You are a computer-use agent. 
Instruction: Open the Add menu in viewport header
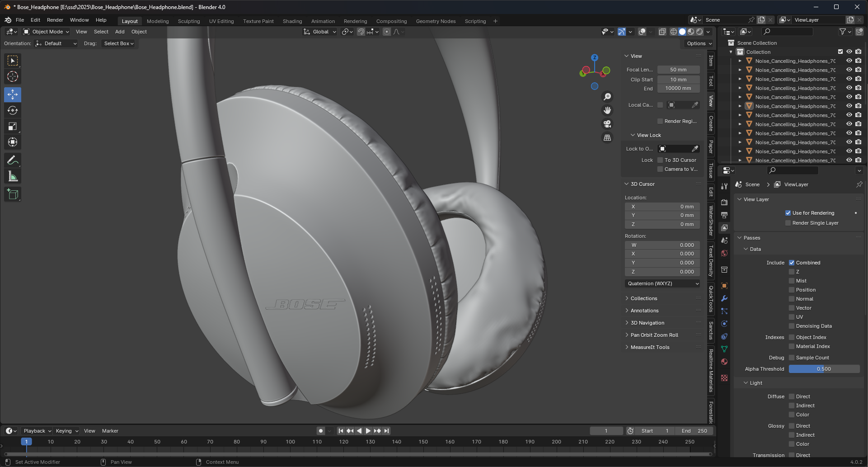click(120, 32)
